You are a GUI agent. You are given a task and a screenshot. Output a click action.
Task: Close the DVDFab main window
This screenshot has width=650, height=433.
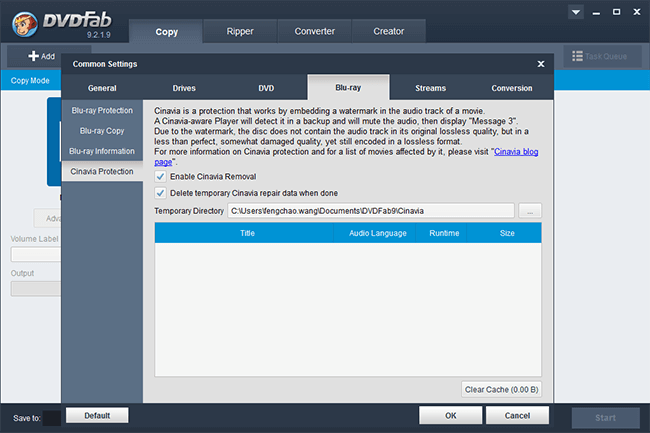637,12
